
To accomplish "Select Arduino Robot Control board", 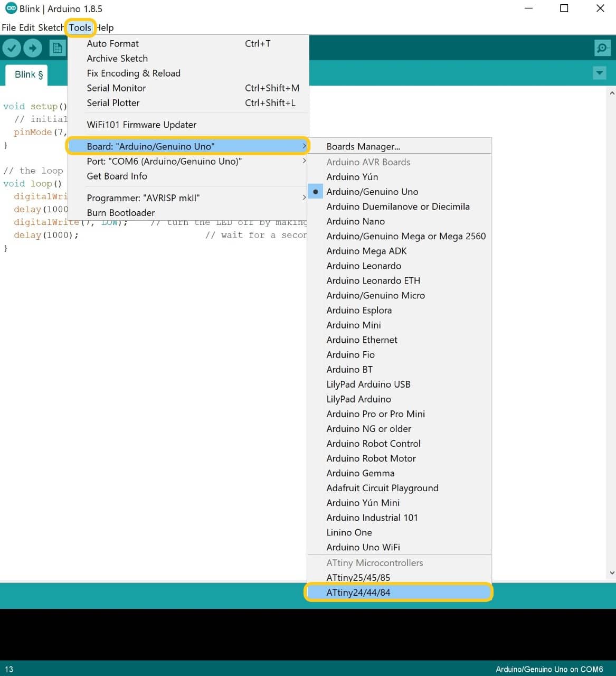I will coord(399,443).
